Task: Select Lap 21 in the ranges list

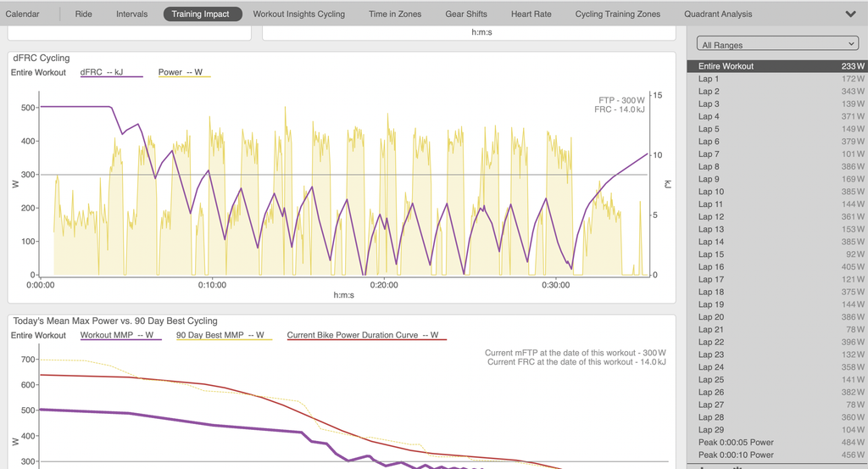Action: (x=777, y=329)
